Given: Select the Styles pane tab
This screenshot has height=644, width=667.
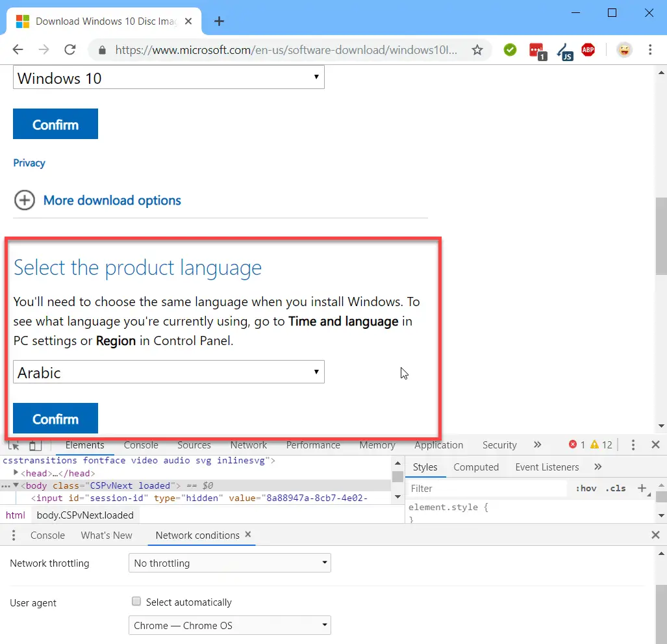Looking at the screenshot, I should click(425, 467).
